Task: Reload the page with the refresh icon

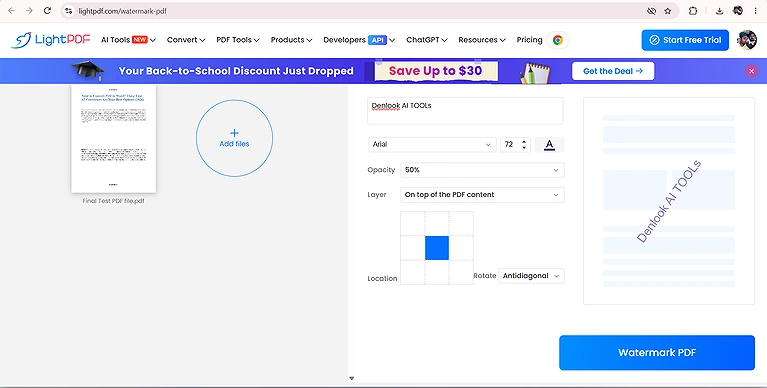Action: (x=47, y=10)
